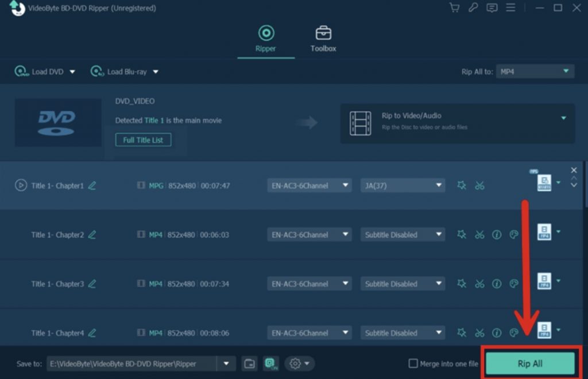The height and width of the screenshot is (379, 588).
Task: Open the palette color icon for Chapter4
Action: 514,332
